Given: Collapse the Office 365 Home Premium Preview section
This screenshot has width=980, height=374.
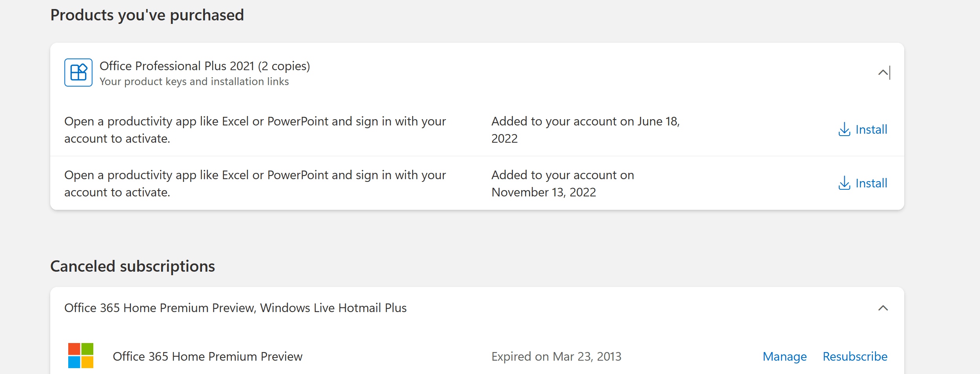Looking at the screenshot, I should 883,308.
